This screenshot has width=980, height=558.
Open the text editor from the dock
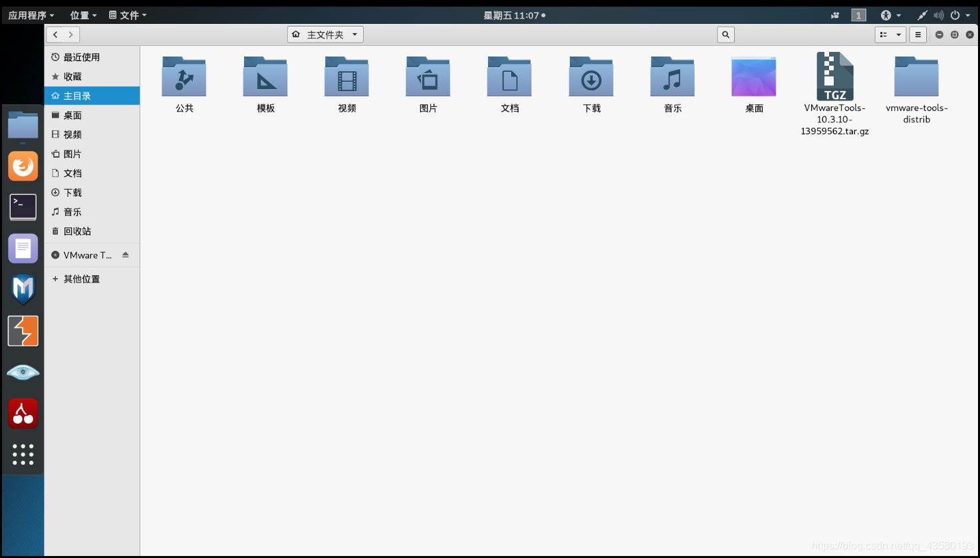tap(23, 249)
